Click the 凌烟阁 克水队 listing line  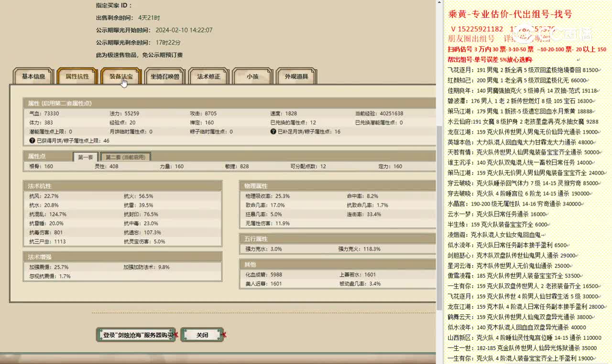tap(496, 235)
